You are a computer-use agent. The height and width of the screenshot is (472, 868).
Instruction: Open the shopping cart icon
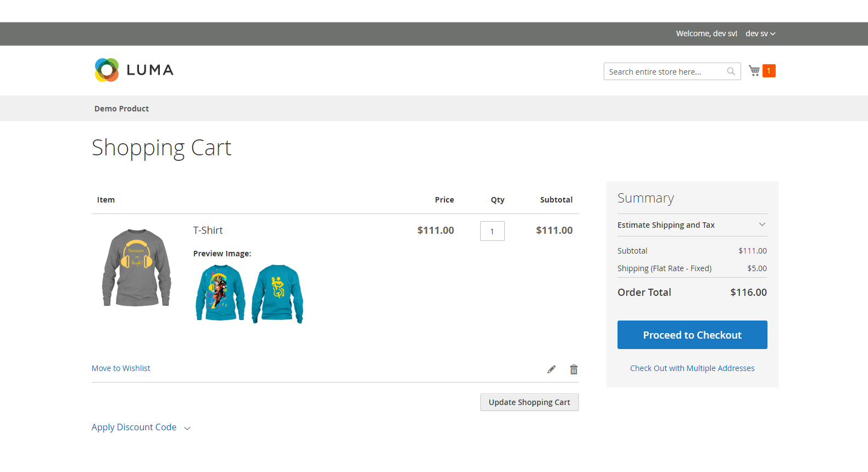(754, 71)
